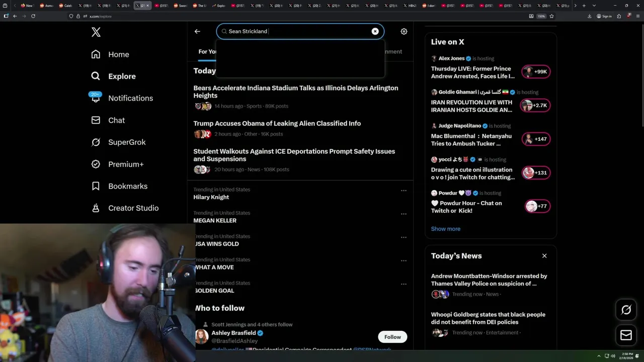Join Goldie Ghamari live +2.7K listeners
Viewport: 644px width, 362px height.
(x=536, y=105)
